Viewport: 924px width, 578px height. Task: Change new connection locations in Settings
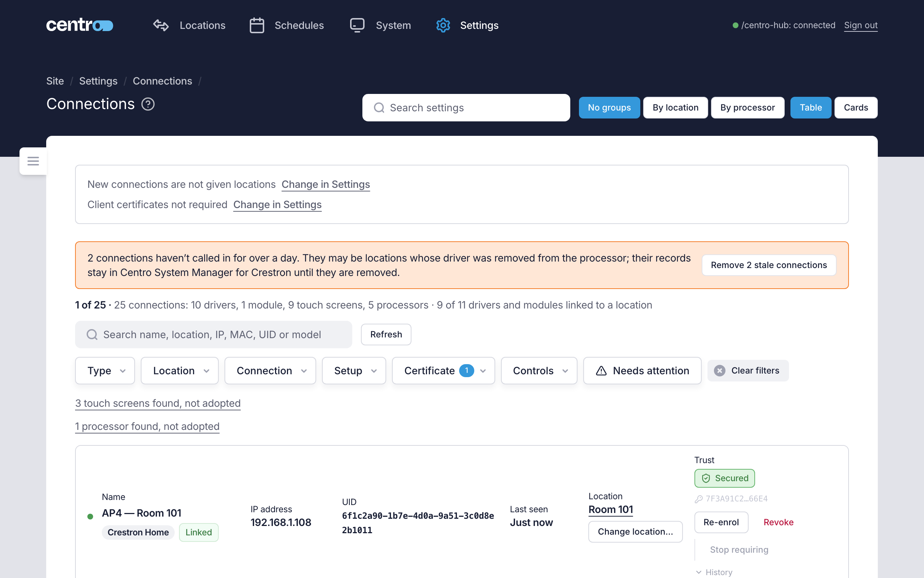point(326,184)
